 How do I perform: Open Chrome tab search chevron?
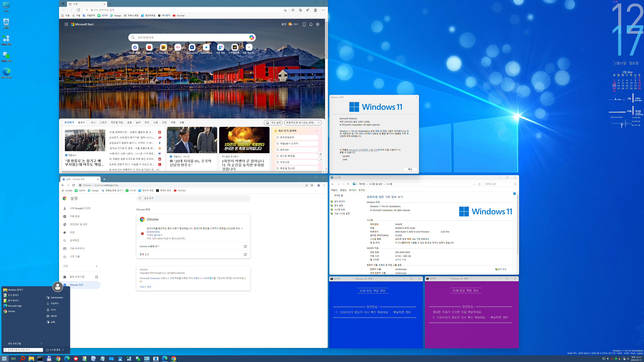(301, 177)
